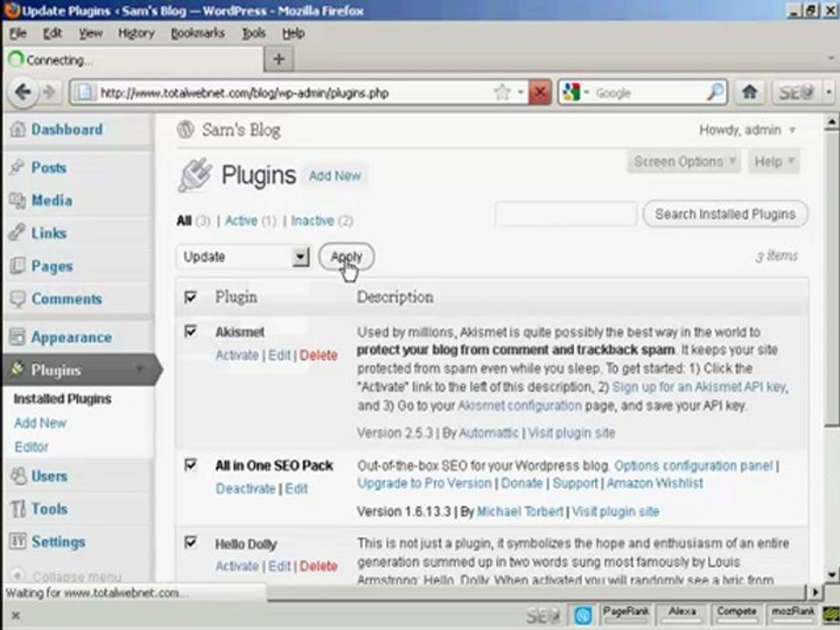The height and width of the screenshot is (630, 840).
Task: Open the Editor submenu under Plugins
Action: coord(31,447)
